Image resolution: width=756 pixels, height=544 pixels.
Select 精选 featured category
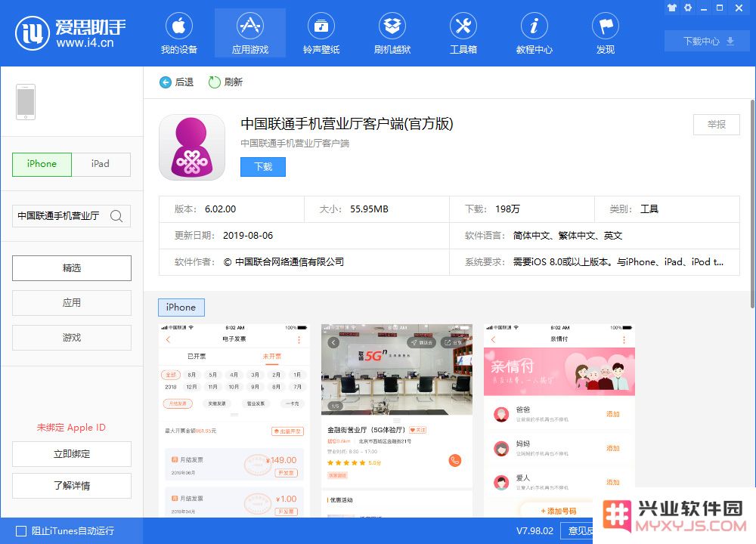tap(71, 268)
